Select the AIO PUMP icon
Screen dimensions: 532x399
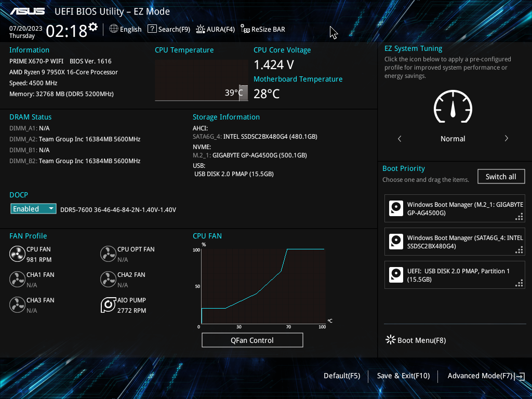[x=108, y=304]
